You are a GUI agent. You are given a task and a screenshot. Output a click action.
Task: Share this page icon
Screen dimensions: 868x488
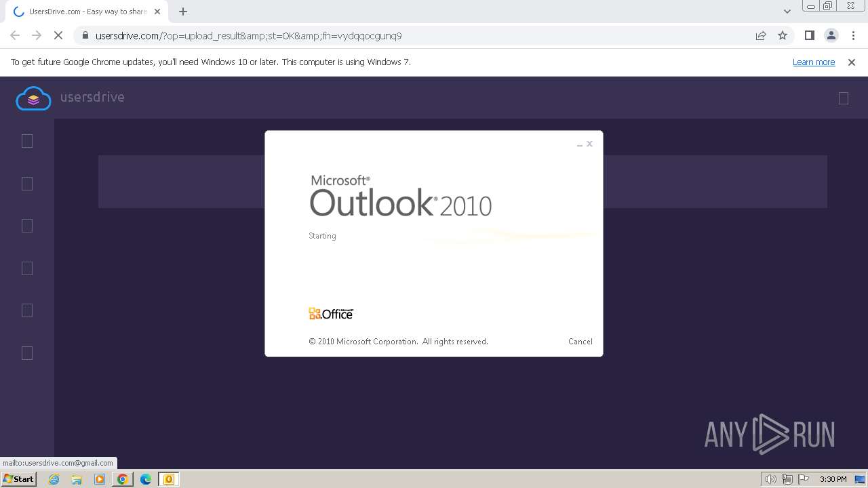[x=761, y=36]
